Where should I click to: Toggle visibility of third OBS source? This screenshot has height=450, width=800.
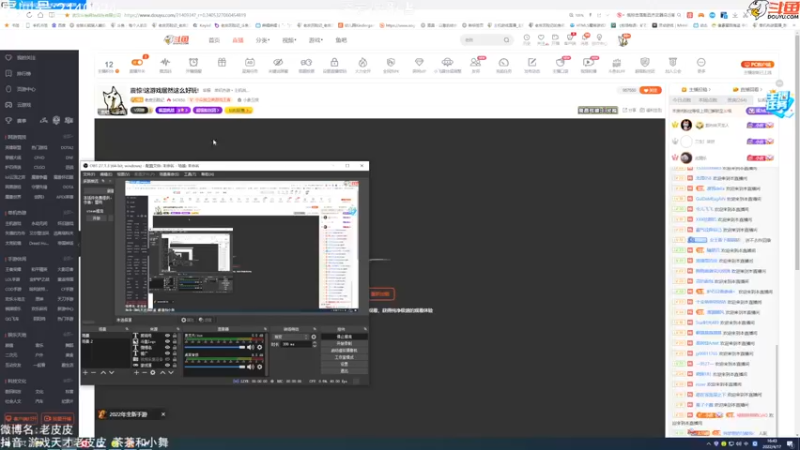167,347
